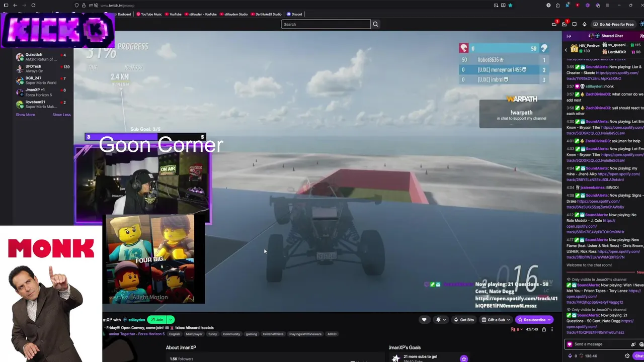Click the Get Bits button under the player

(x=464, y=320)
